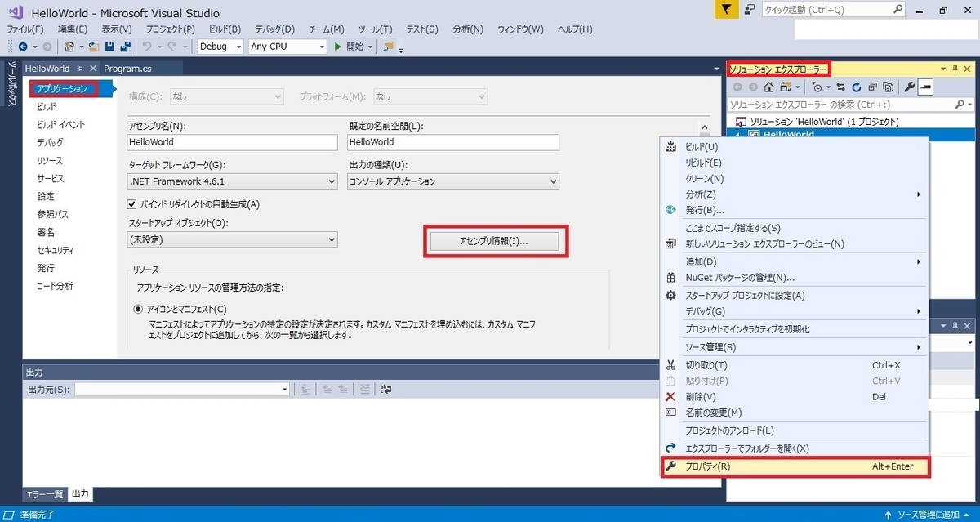The width and height of the screenshot is (980, 522).
Task: Click the アセンブリ名 text field
Action: 233,142
